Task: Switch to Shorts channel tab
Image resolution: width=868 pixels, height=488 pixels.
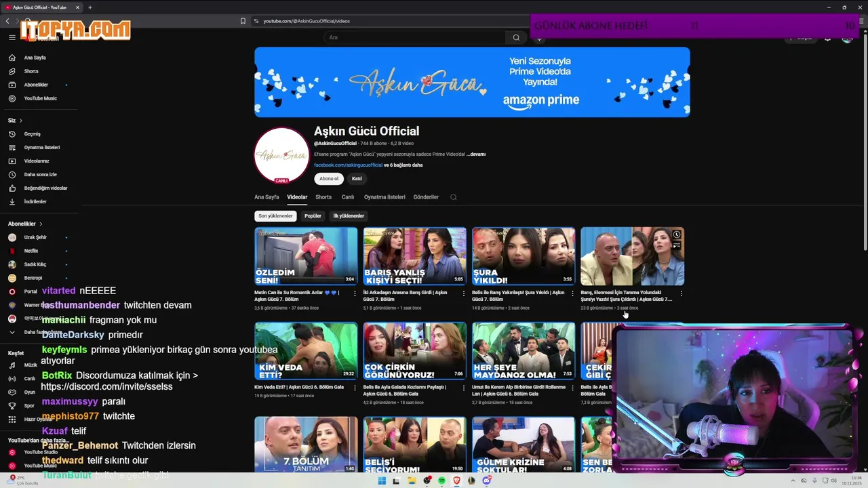Action: (x=323, y=197)
